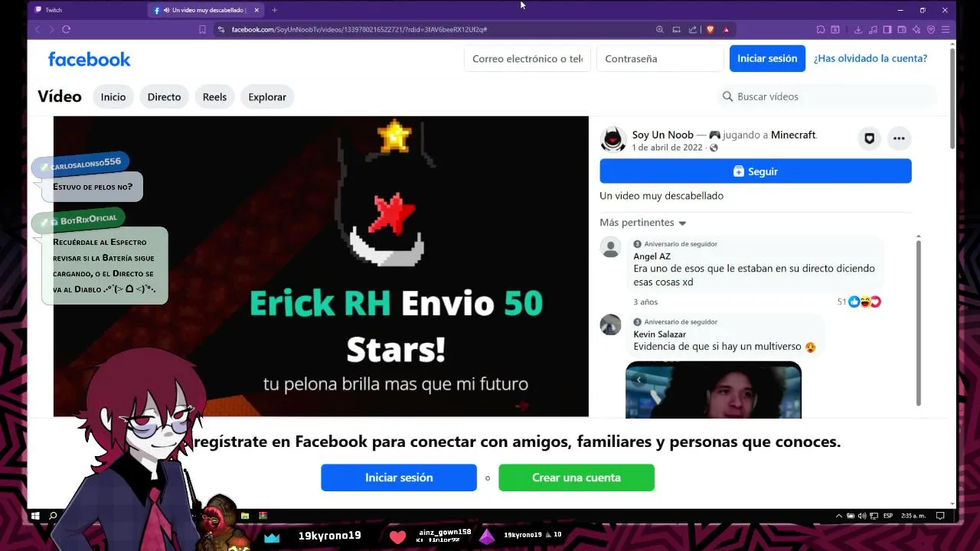Click the Angel AZ commenter name
Image resolution: width=980 pixels, height=551 pixels.
click(652, 256)
